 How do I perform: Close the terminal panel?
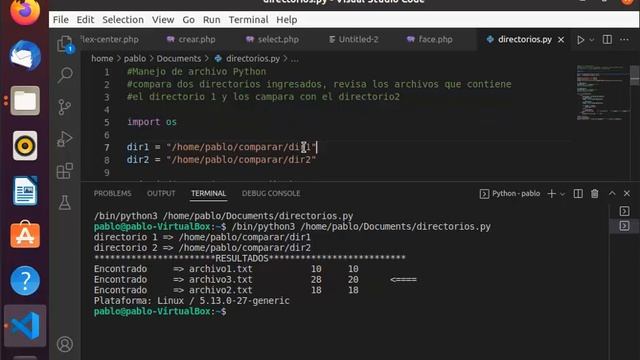click(627, 193)
